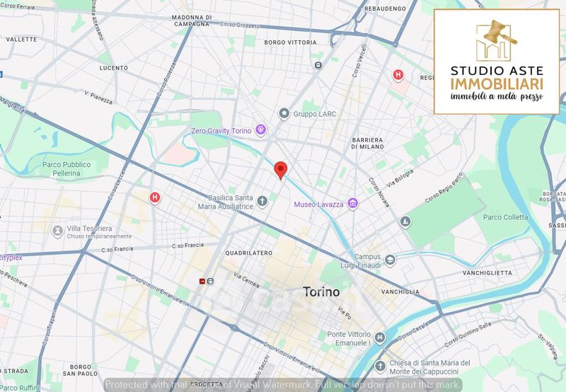Click the red location pin marker

pyautogui.click(x=280, y=170)
